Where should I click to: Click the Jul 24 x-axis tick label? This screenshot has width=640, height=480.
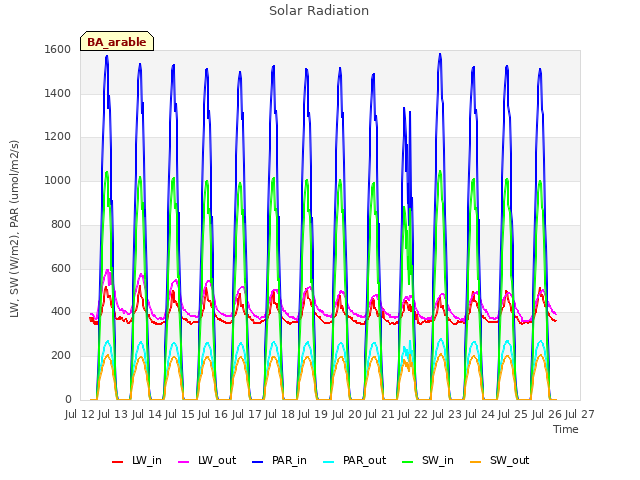point(480,414)
